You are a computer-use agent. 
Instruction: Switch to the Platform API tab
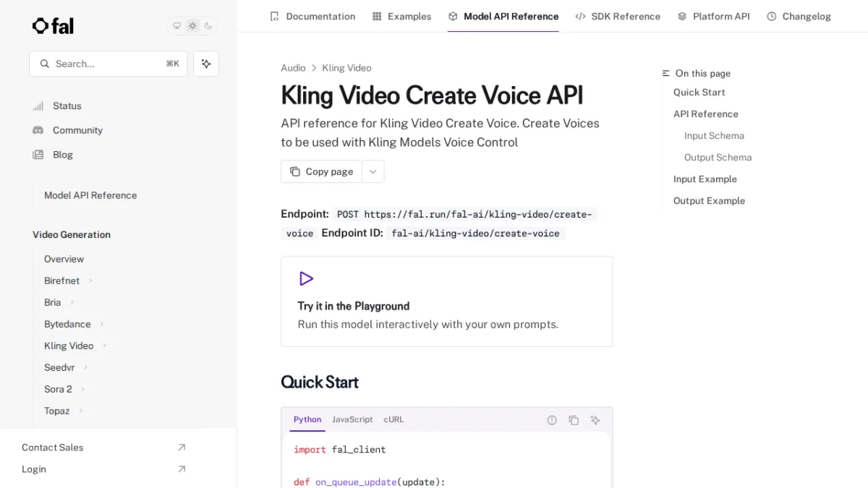pos(713,16)
